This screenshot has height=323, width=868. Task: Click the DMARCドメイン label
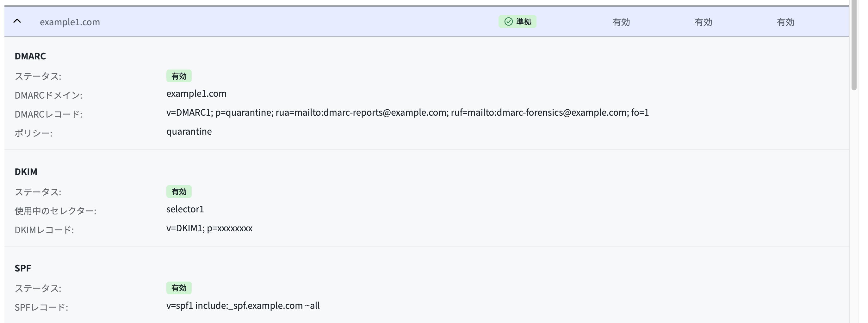[48, 95]
